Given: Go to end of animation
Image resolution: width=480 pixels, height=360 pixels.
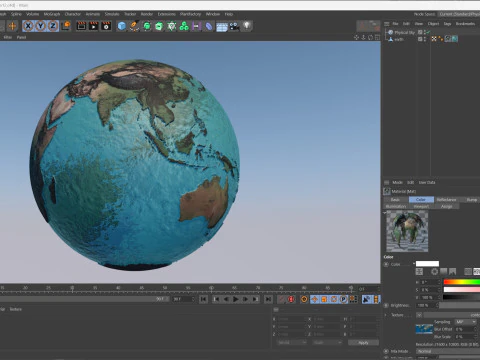Looking at the screenshot, I should [268, 299].
